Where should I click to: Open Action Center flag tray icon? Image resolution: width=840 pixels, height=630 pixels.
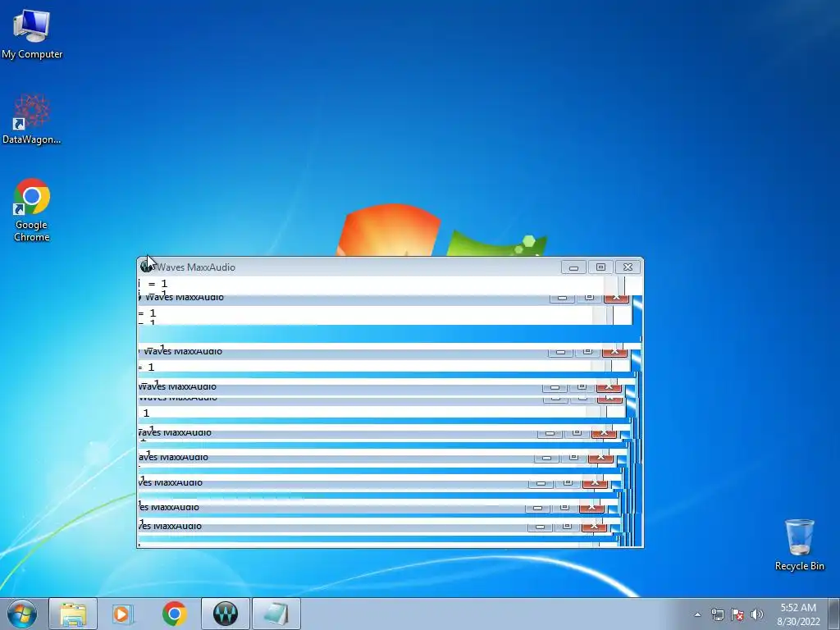[737, 614]
